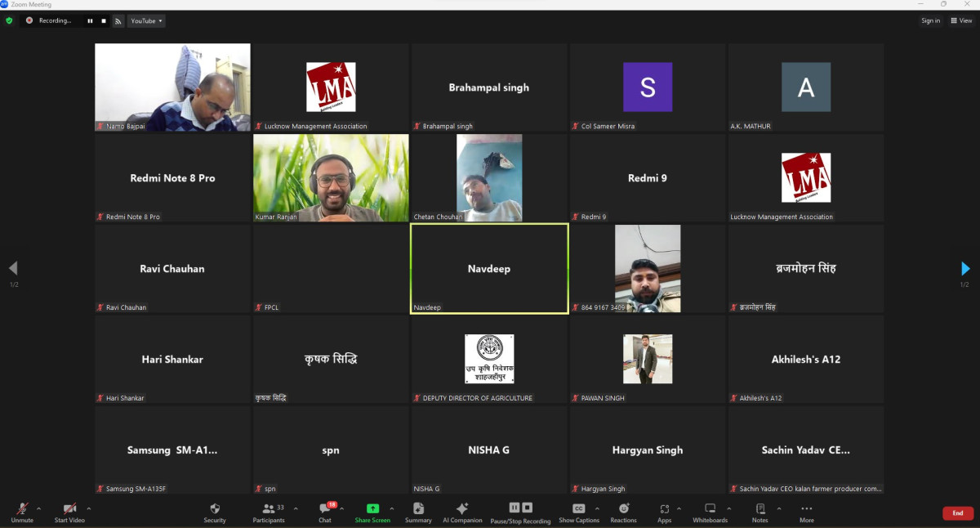
Task: Go to previous gallery page arrow
Action: [13, 268]
